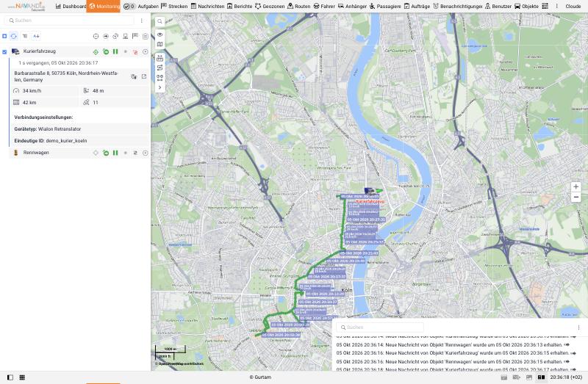Zoom in on the map
The image size is (588, 384).
[576, 186]
